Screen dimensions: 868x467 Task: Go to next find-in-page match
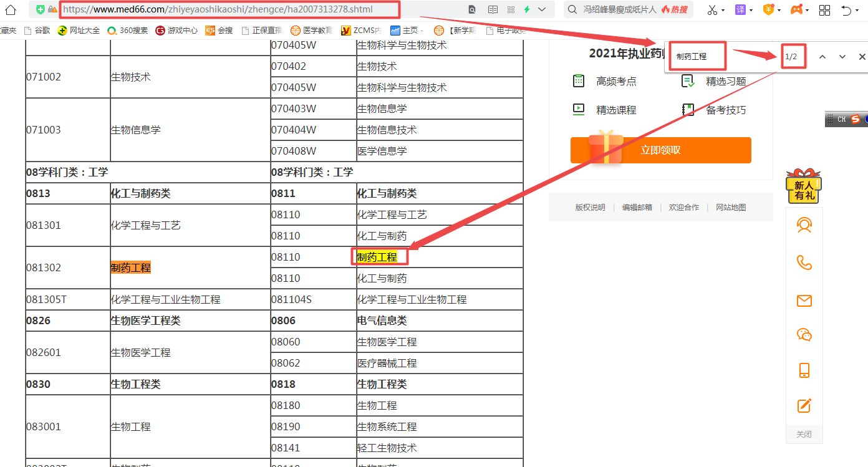point(842,57)
